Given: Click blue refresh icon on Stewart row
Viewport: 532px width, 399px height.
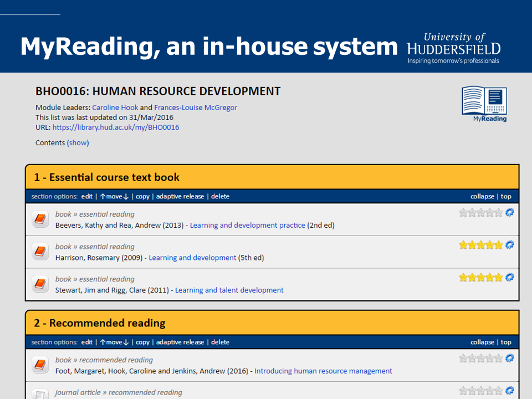Looking at the screenshot, I should [x=509, y=278].
